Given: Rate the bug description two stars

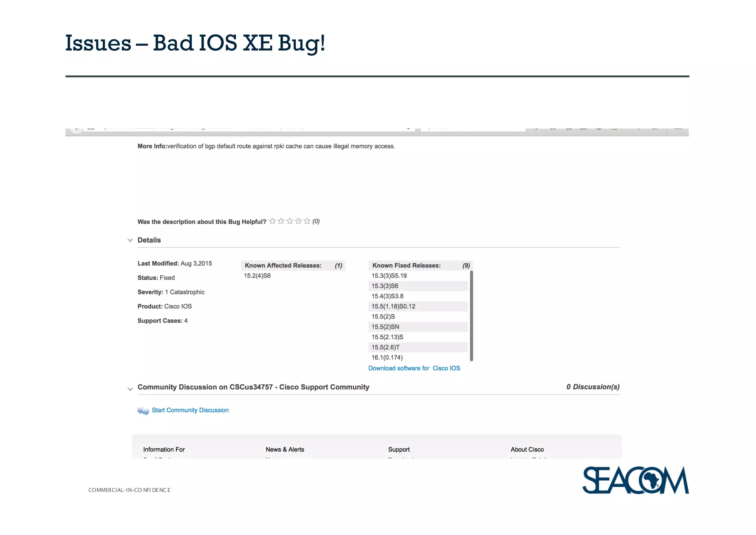Looking at the screenshot, I should pos(281,221).
